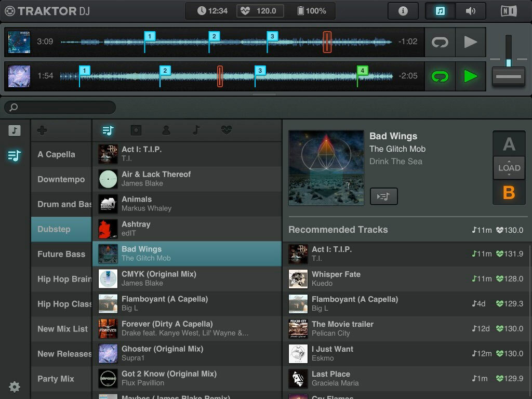Select Forever (Dirty A Capella) track

[187, 328]
